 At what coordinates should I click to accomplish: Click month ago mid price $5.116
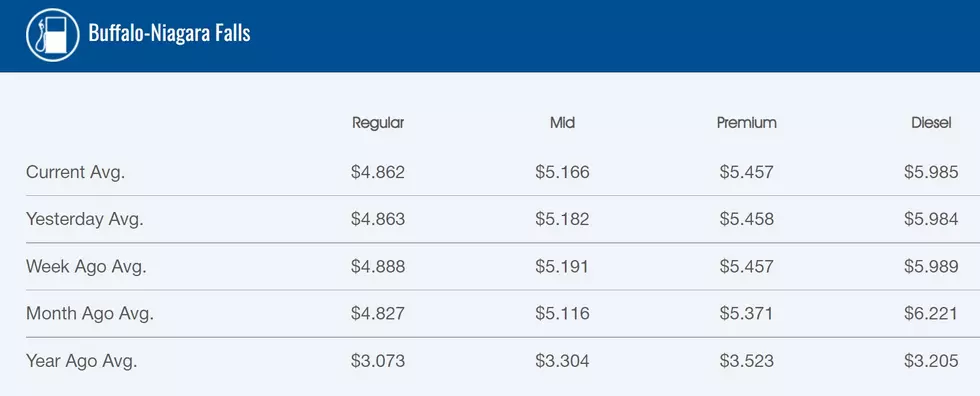562,314
